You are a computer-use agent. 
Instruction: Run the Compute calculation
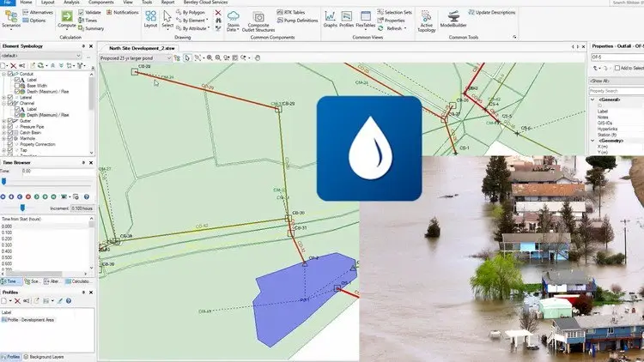tap(66, 19)
